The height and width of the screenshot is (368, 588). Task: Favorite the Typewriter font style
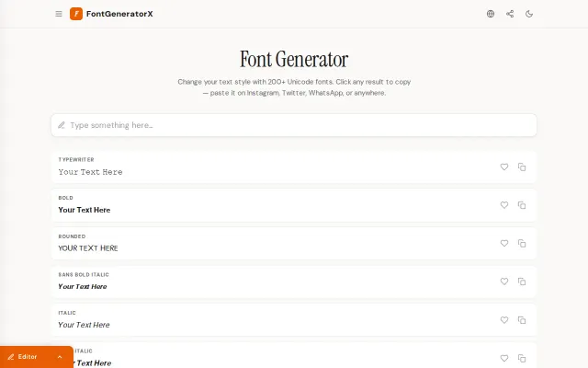[x=504, y=167]
